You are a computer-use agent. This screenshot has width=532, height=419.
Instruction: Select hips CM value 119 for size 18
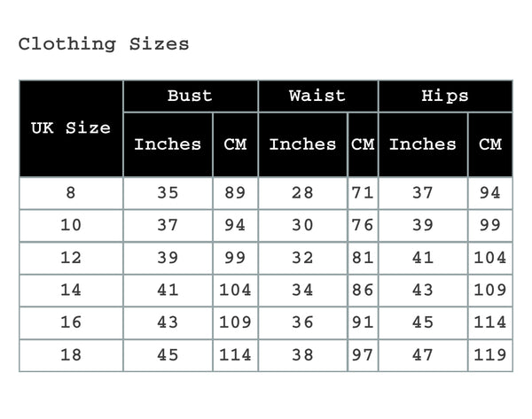click(489, 354)
